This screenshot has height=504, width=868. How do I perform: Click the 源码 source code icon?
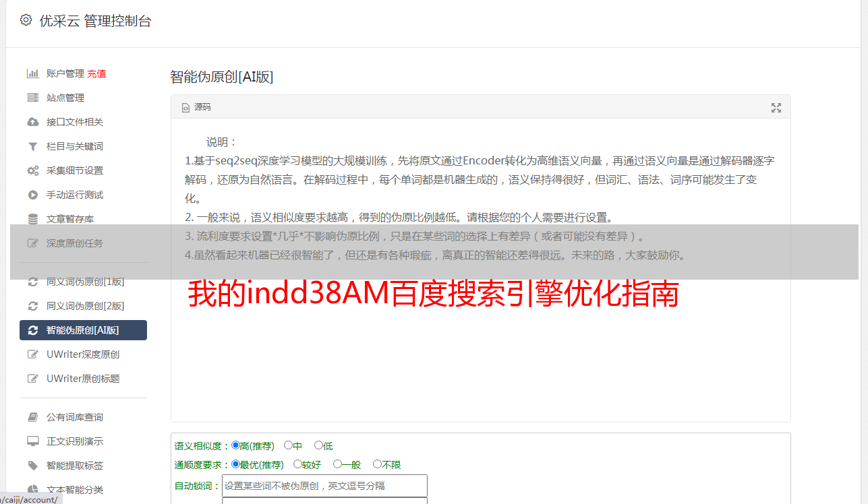click(x=186, y=107)
